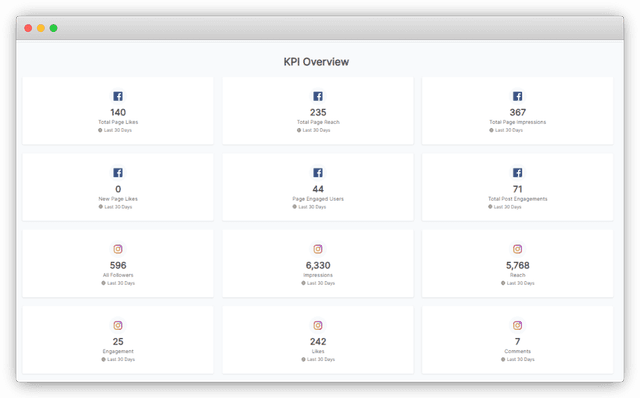Click the Engagement label under 25

coord(118,351)
